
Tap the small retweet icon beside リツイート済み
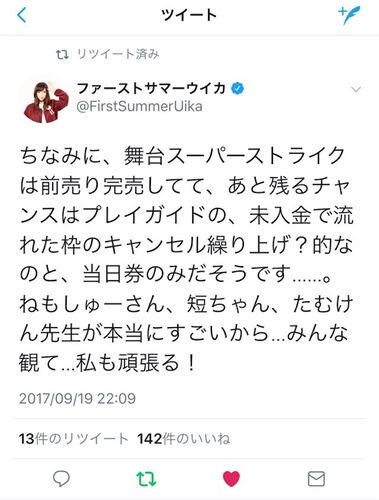click(62, 54)
